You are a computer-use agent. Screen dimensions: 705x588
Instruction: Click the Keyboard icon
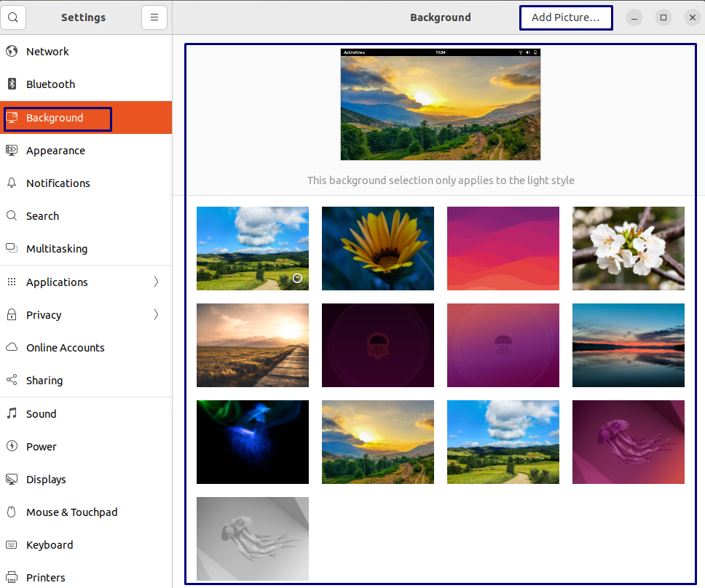[x=12, y=545]
